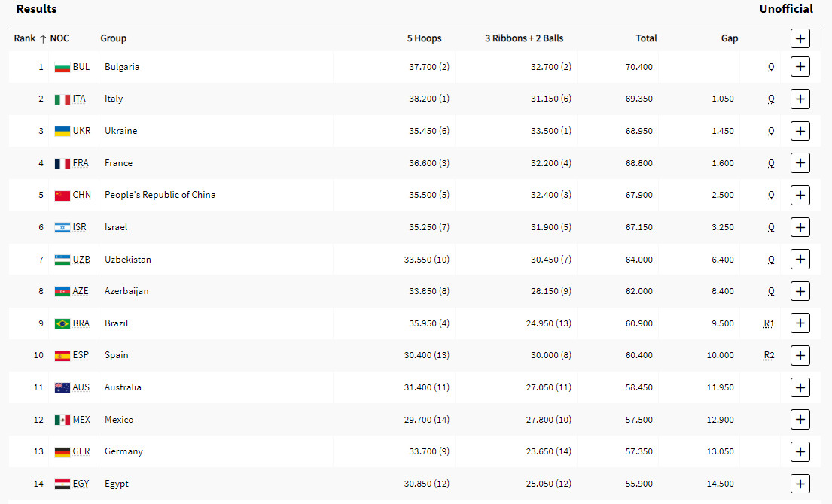
Task: Click Egypt's gap value 14.500
Action: [x=720, y=484]
